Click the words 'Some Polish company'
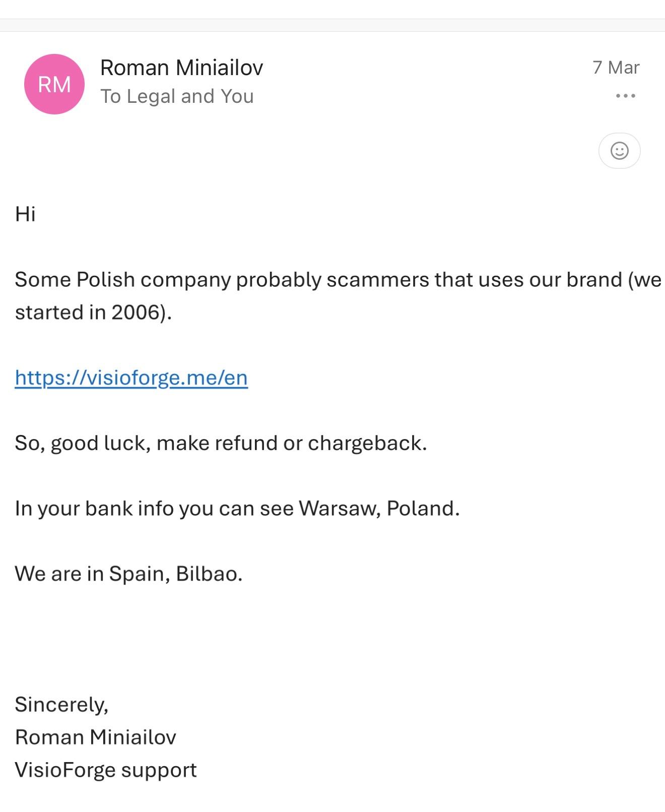 click(x=123, y=280)
